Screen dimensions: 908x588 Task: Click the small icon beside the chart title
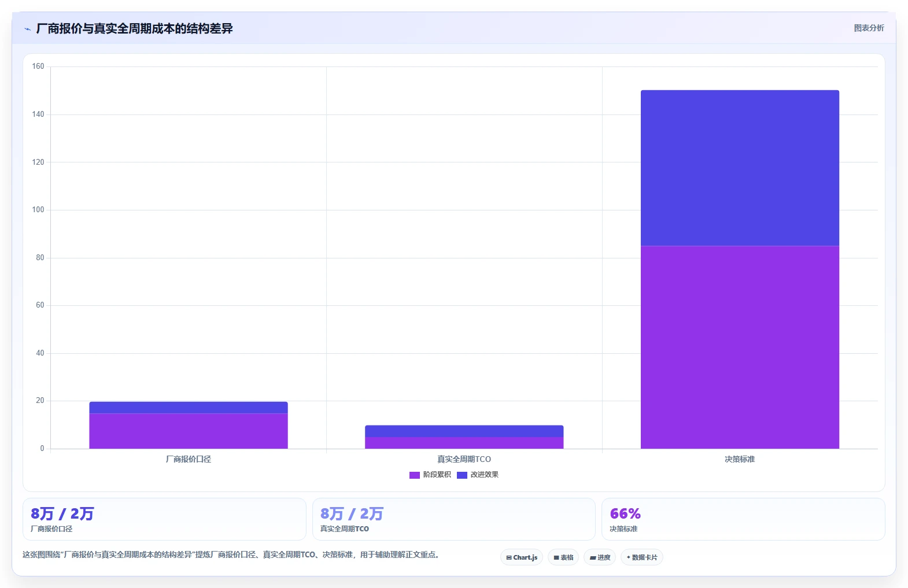(27, 29)
